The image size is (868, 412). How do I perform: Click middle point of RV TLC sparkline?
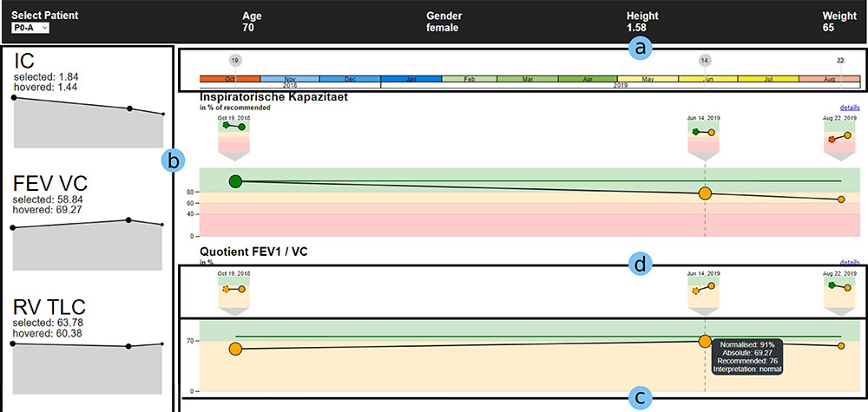[128, 346]
